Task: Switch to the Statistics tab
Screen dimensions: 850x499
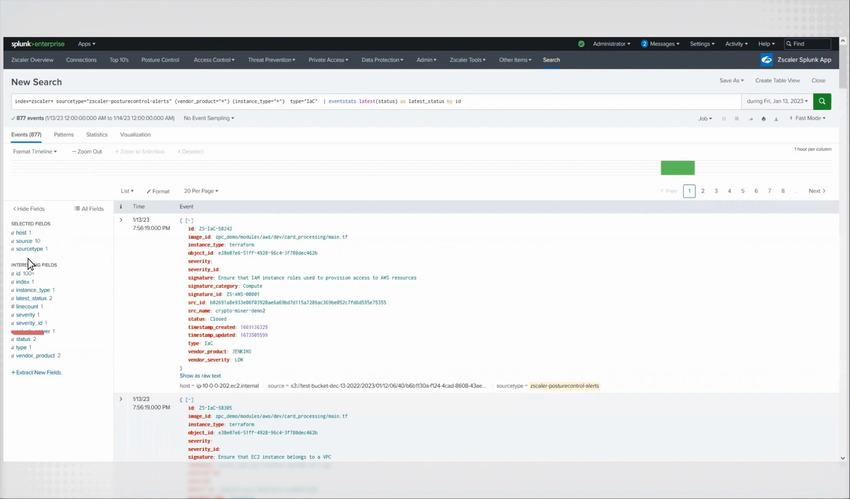Action: [x=97, y=134]
